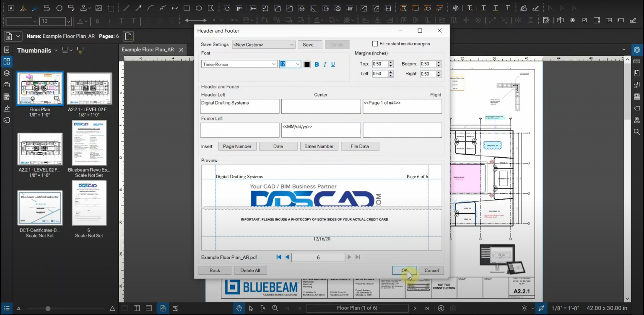
Task: Select the Text Box markup tool
Action: pos(11,8)
